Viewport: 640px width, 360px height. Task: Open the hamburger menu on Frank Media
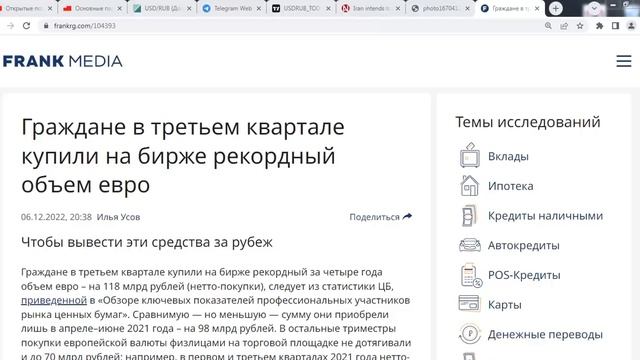[624, 61]
